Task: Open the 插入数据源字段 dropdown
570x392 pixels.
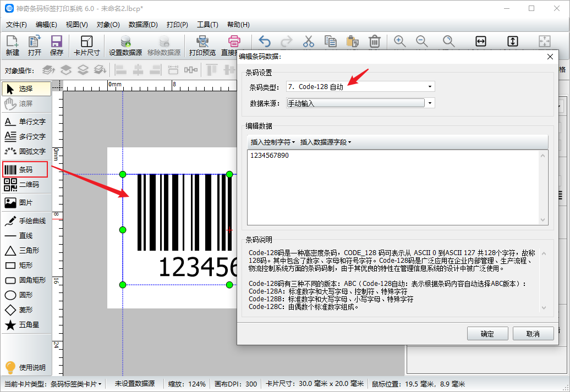Action: [325, 142]
